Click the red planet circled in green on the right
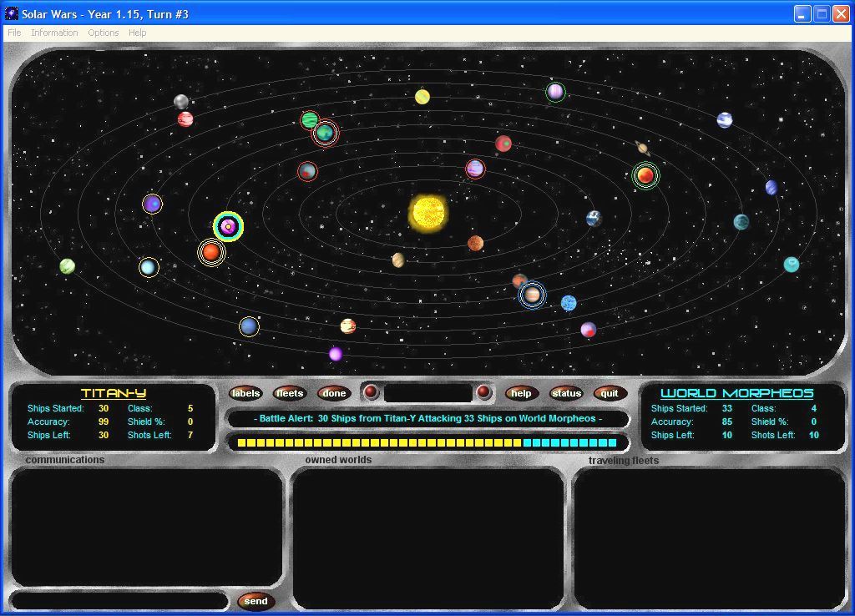Image resolution: width=855 pixels, height=616 pixels. [645, 176]
